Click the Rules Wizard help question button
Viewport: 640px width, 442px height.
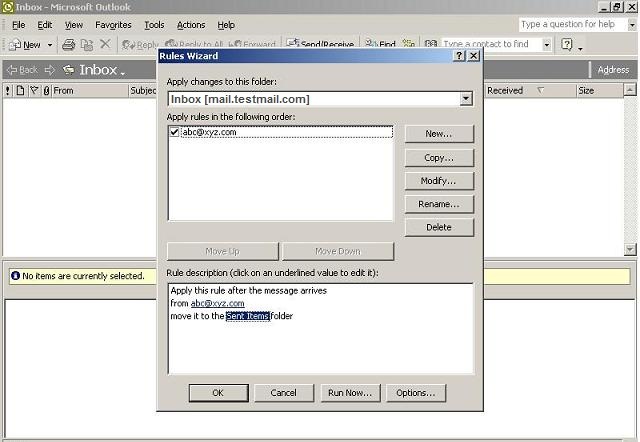click(459, 56)
